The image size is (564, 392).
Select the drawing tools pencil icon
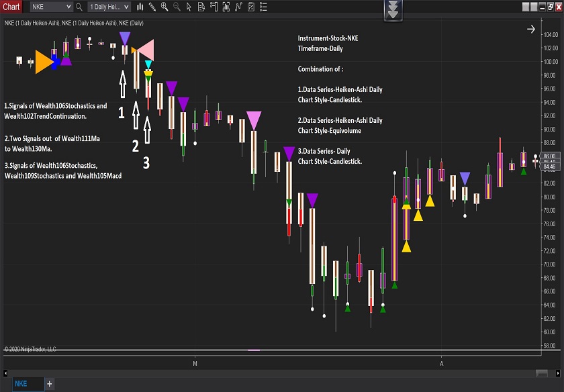pyautogui.click(x=152, y=7)
